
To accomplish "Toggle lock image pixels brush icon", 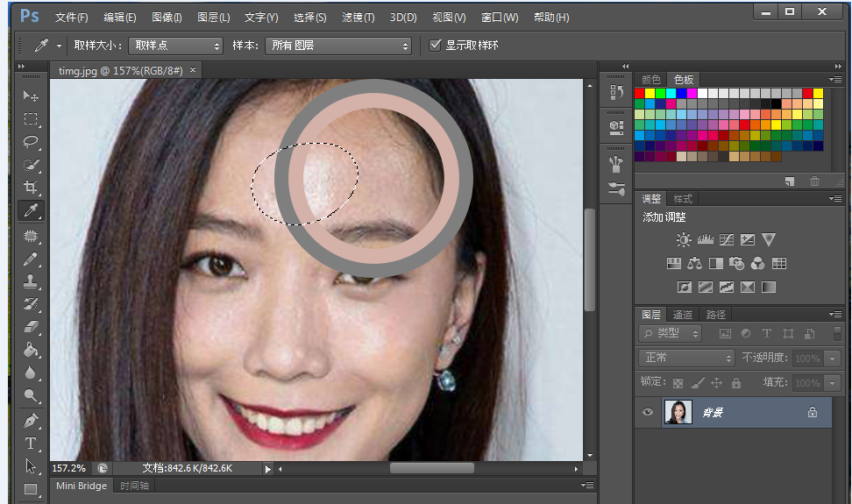I will [x=697, y=383].
